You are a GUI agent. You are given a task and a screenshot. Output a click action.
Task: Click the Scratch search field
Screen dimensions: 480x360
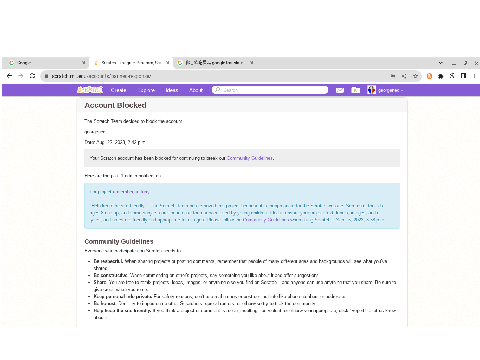tap(270, 90)
